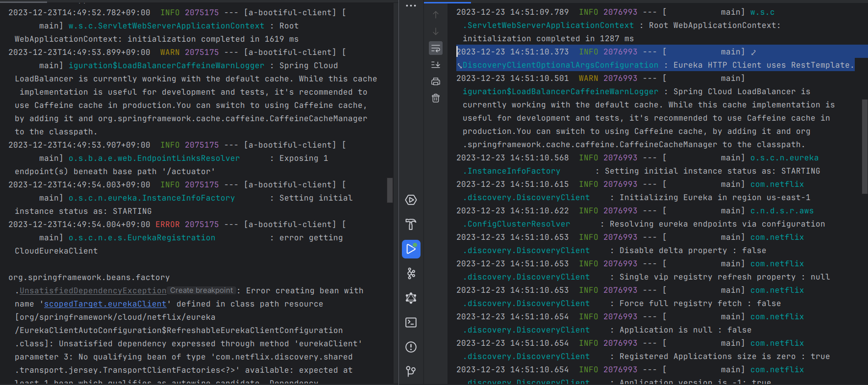
Task: Open the Problems tool window
Action: [411, 347]
